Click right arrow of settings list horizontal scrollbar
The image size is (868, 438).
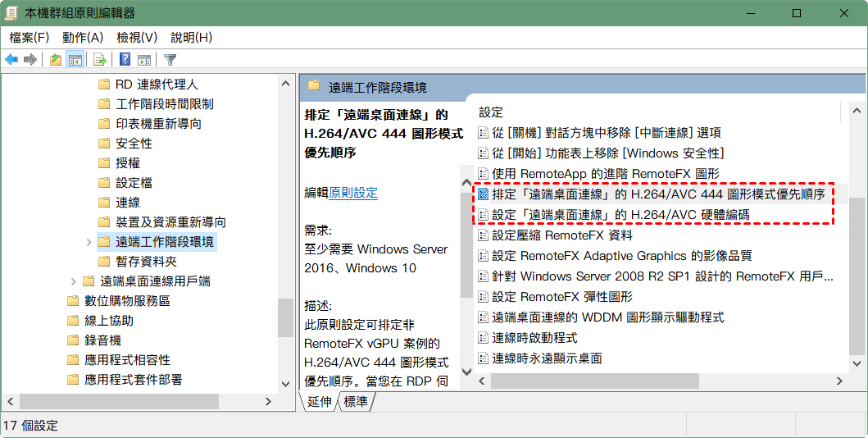pos(839,381)
